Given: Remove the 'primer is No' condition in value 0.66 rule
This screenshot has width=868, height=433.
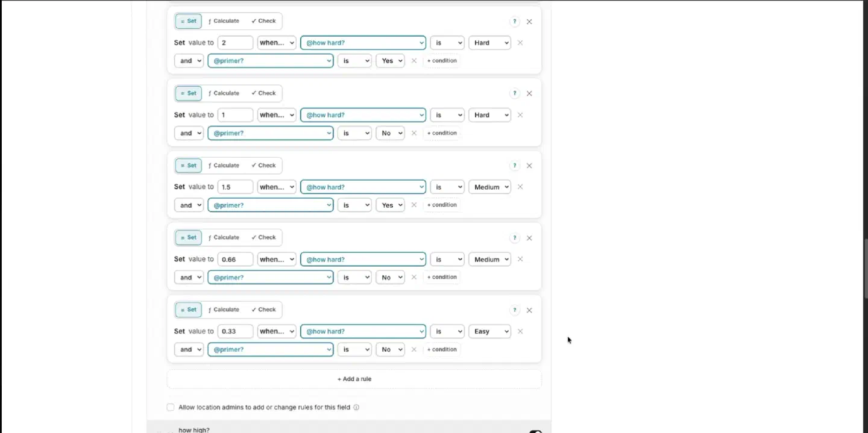Looking at the screenshot, I should point(414,277).
